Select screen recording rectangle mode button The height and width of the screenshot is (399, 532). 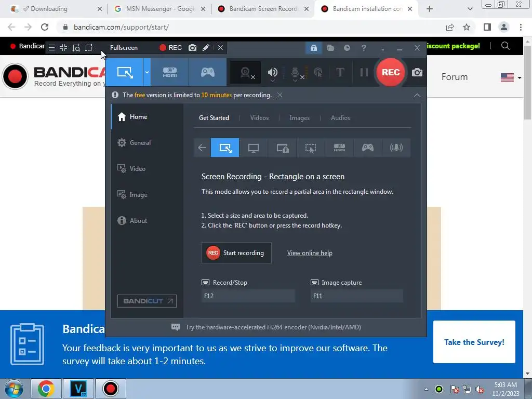[125, 72]
